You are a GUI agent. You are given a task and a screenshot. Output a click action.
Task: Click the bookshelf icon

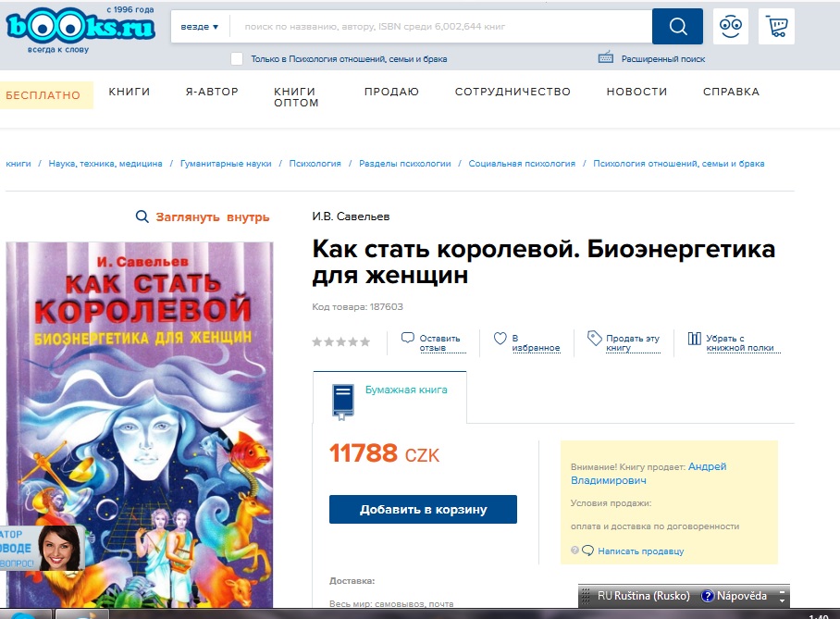(x=694, y=338)
